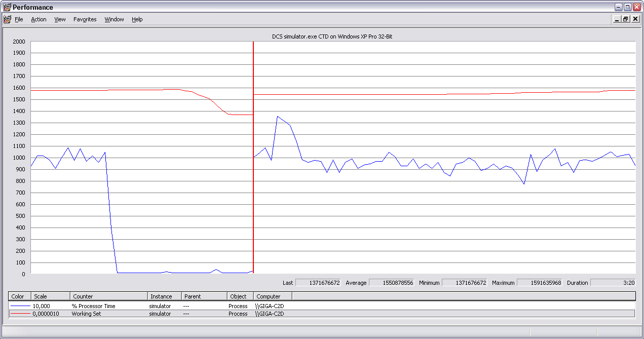Click simulator instance in Working Set row

[x=160, y=314]
